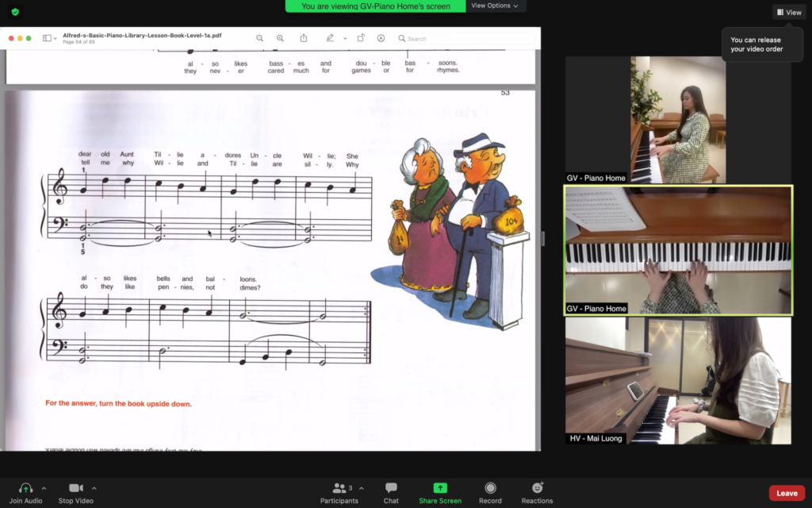This screenshot has height=508, width=812.
Task: Expand video options arrow beside Stop Video
Action: pyautogui.click(x=94, y=488)
